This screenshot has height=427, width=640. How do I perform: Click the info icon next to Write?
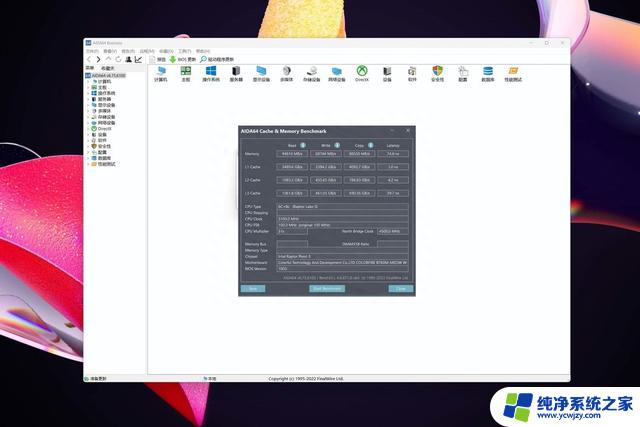tap(337, 145)
